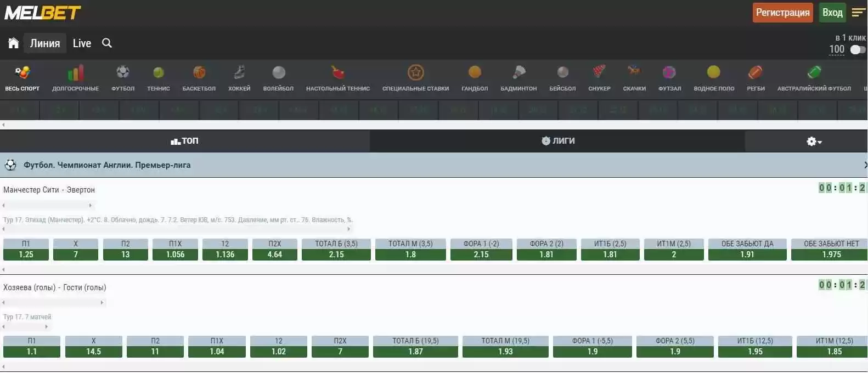The image size is (868, 373).
Task: Collapse the Премьер-лига league section
Action: point(864,165)
